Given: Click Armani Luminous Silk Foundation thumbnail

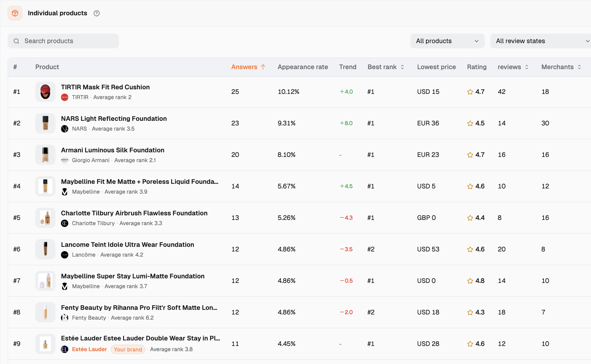Looking at the screenshot, I should pos(45,155).
